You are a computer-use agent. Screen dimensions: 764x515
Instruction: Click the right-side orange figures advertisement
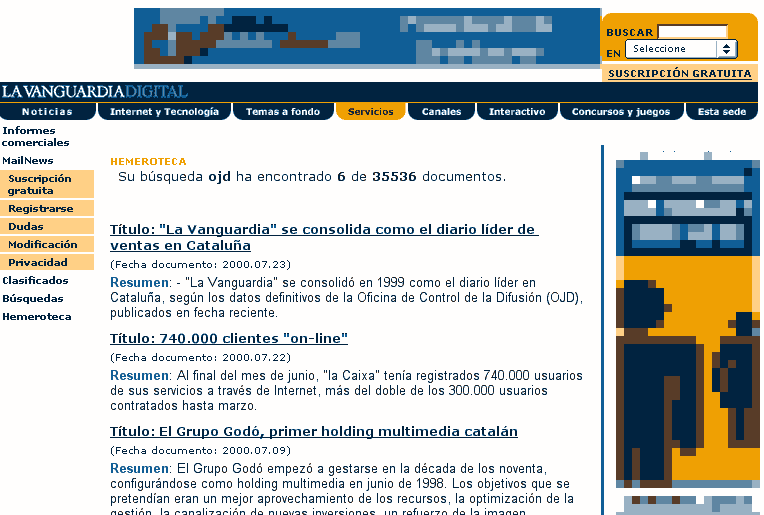(688, 322)
